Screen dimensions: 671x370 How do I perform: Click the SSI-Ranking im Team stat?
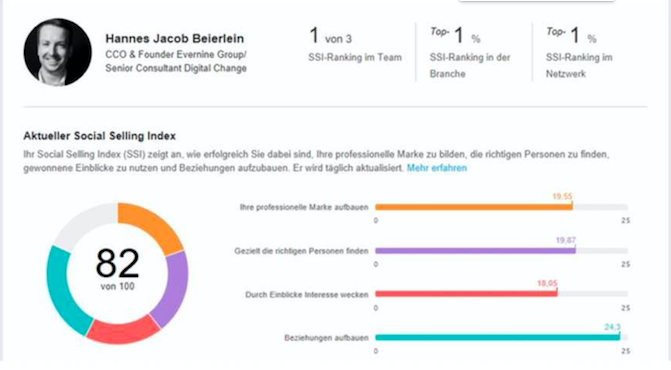(355, 44)
